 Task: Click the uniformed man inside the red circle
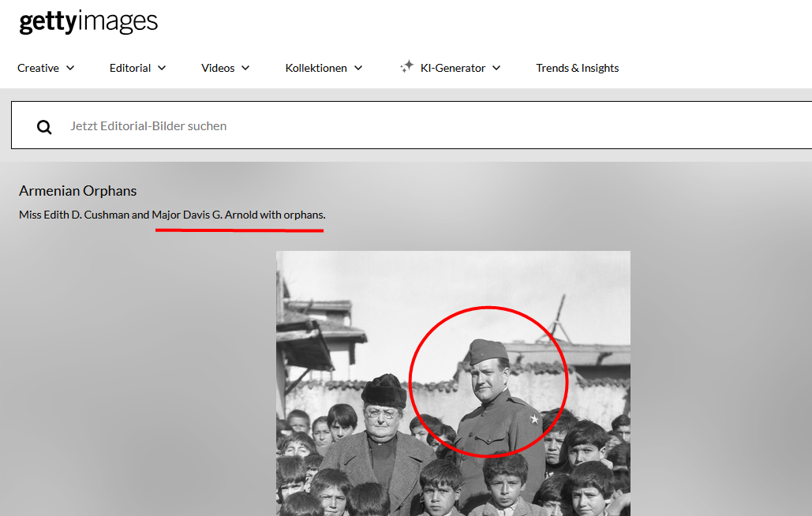pos(489,402)
